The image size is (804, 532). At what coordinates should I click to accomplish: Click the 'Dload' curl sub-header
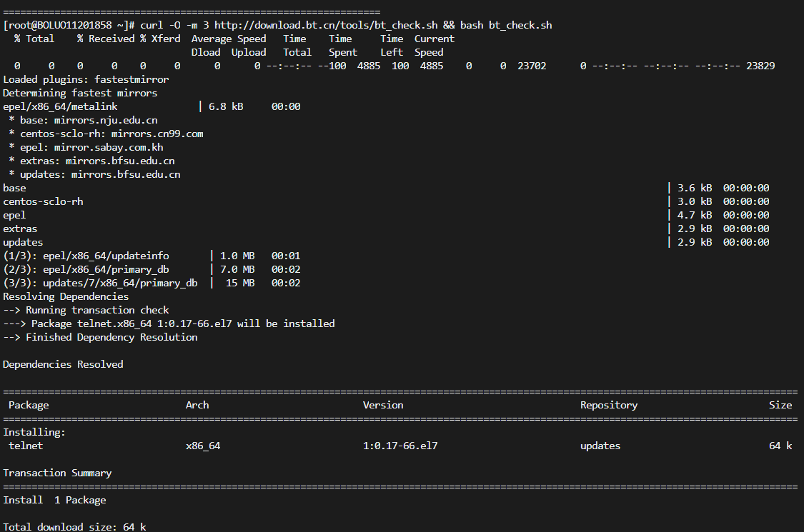click(206, 52)
